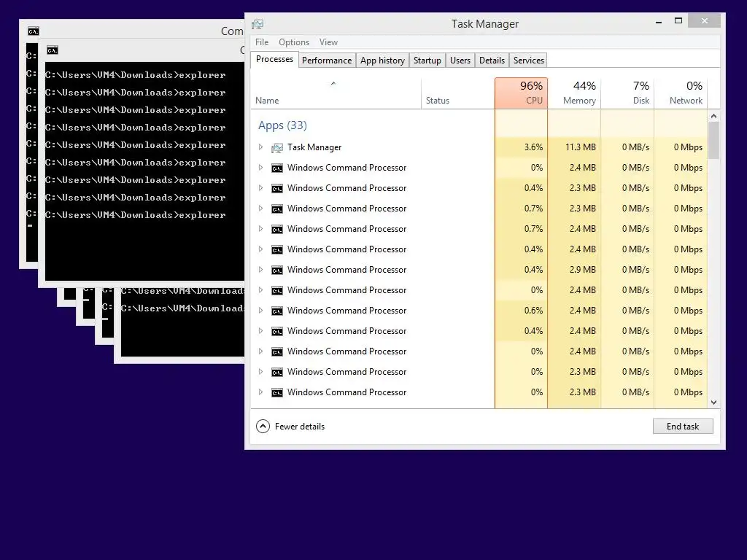Click the system icon of the rearmost Command Prompt window

34,31
